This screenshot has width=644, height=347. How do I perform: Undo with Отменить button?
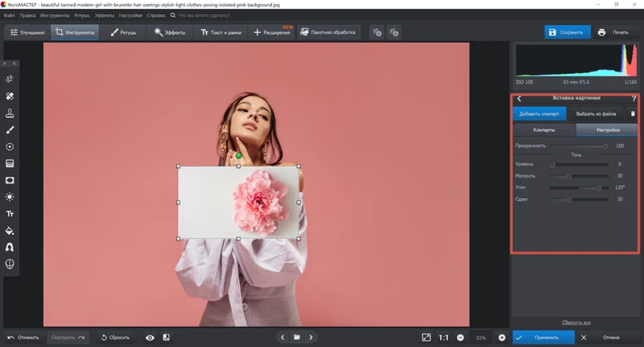coord(23,337)
